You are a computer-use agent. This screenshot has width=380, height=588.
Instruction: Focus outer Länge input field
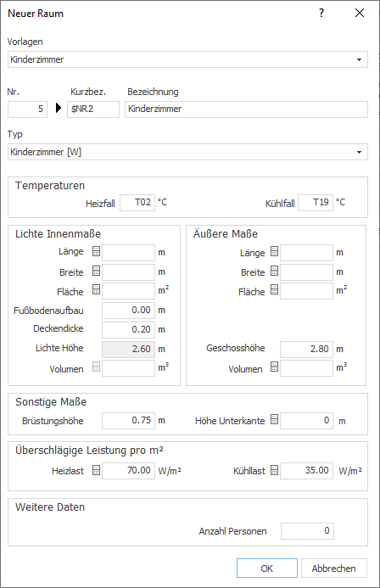point(306,253)
